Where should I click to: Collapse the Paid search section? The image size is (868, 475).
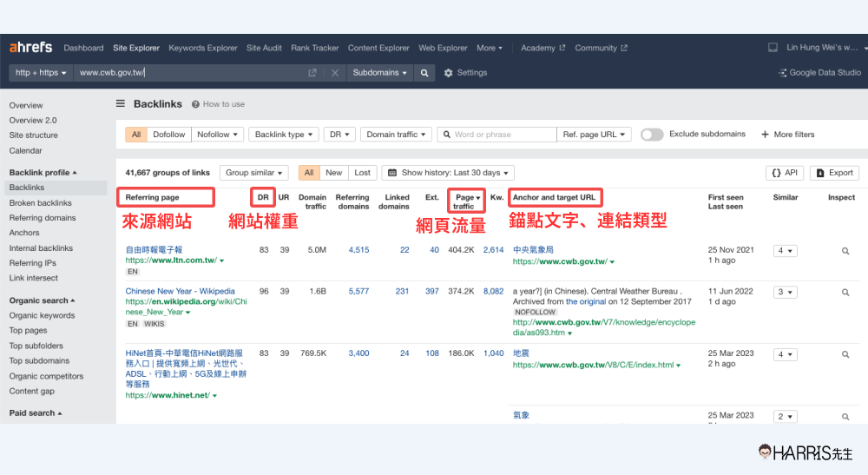point(36,413)
